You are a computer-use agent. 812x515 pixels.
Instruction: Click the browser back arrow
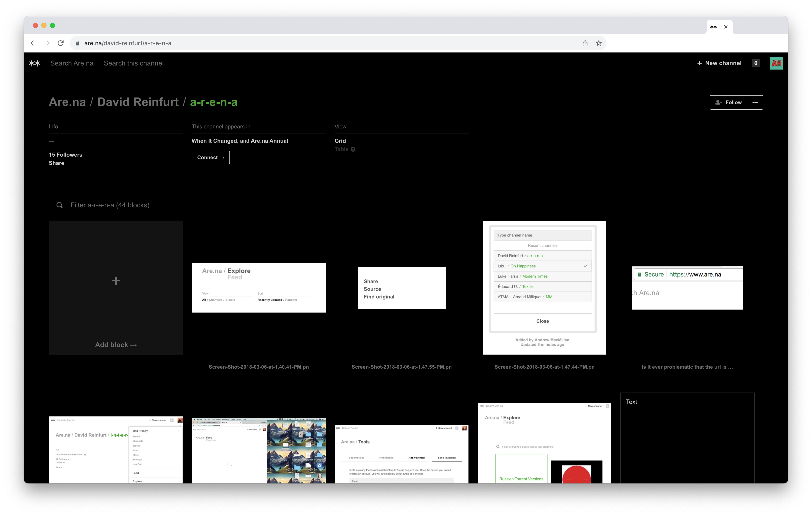[x=33, y=43]
